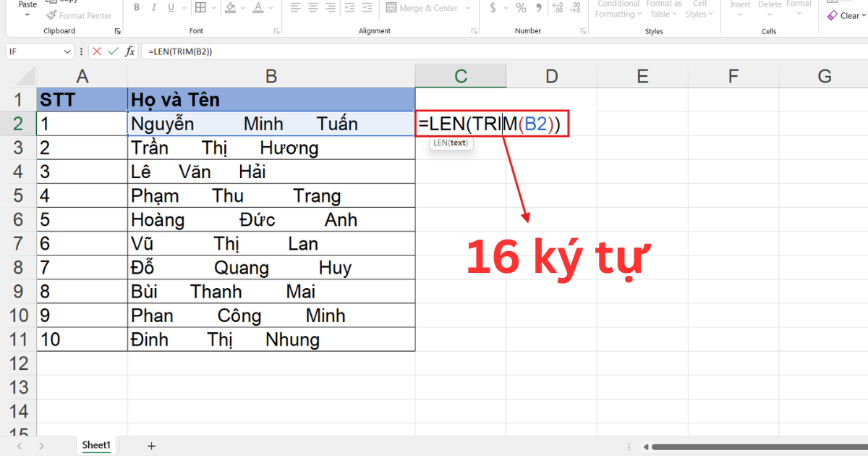Open the Name Box dropdown showing IF
Image resolution: width=868 pixels, height=456 pixels.
pos(69,51)
